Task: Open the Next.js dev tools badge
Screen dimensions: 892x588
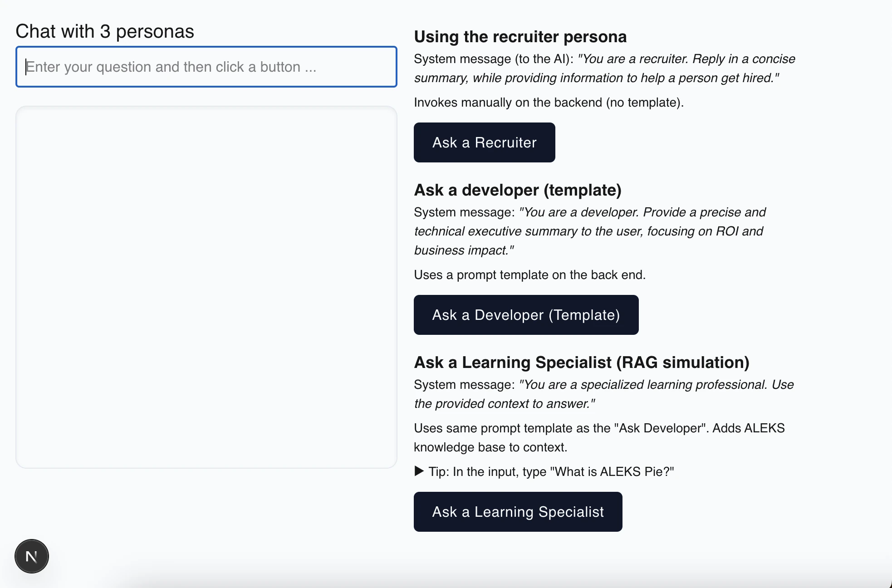Action: click(31, 556)
